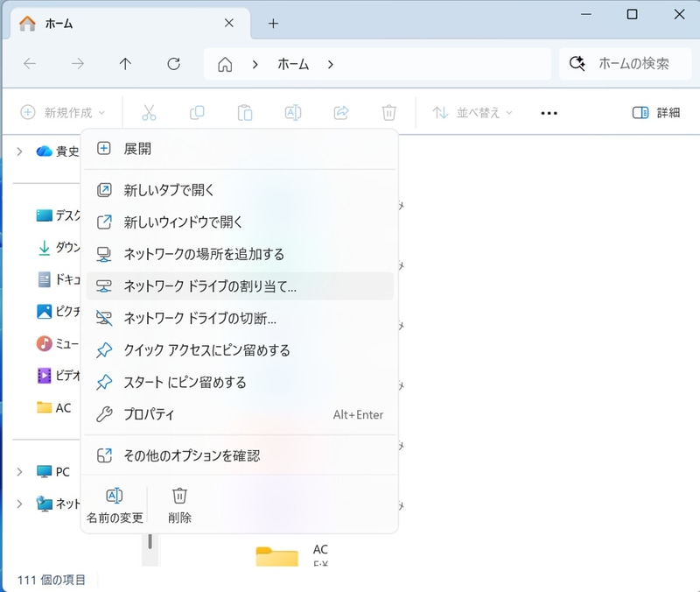
Task: Click the Paste icon in the toolbar
Action: pos(245,112)
